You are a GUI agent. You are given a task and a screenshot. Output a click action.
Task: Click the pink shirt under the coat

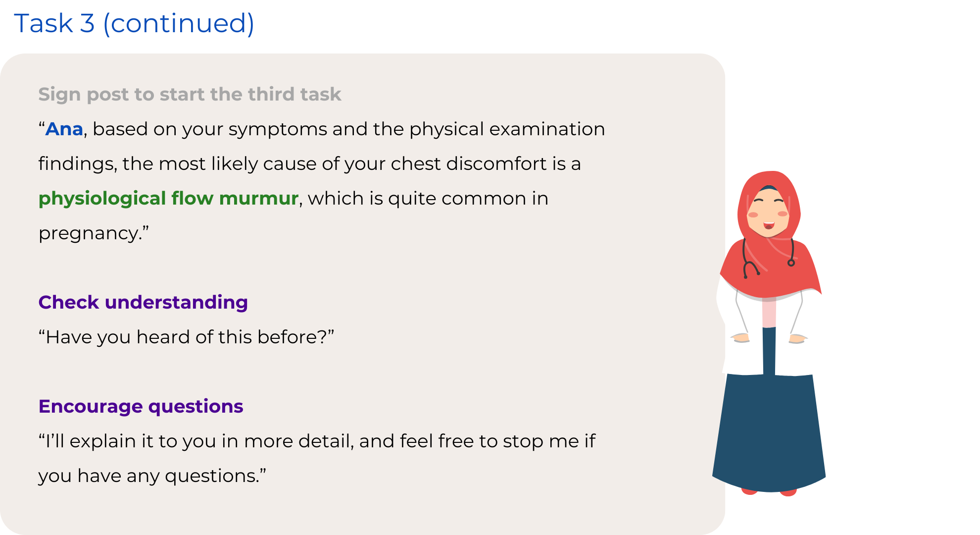click(x=769, y=313)
